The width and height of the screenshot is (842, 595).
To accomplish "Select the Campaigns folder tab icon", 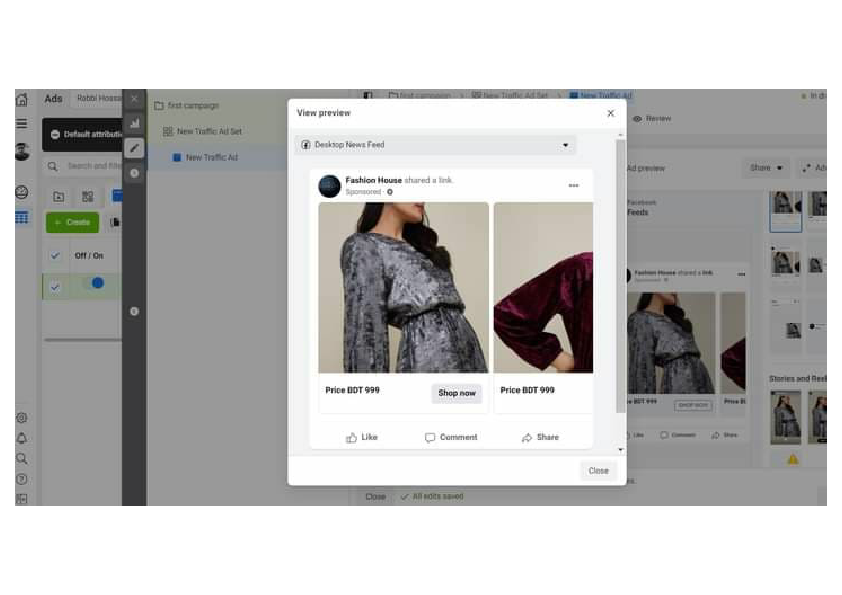I will [59, 197].
